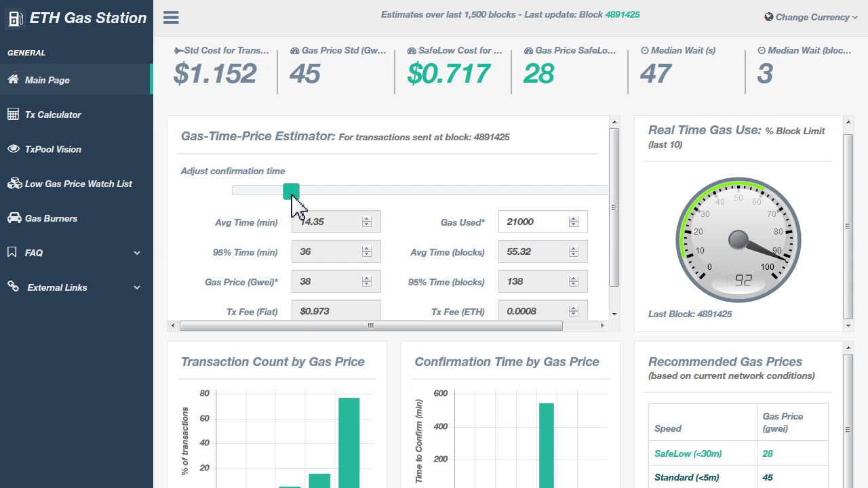868x488 pixels.
Task: Click the estimator panel scroll down arrow
Action: (614, 314)
